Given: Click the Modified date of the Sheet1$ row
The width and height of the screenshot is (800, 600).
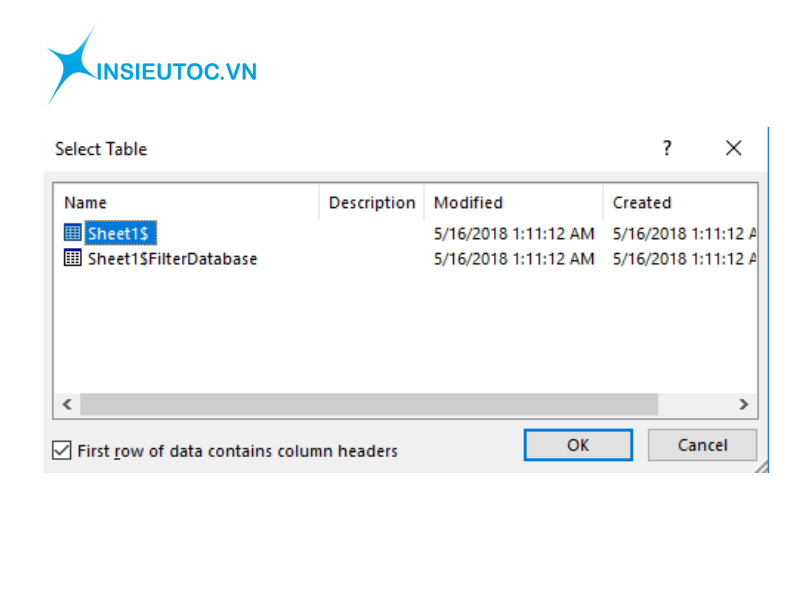Looking at the screenshot, I should click(513, 233).
